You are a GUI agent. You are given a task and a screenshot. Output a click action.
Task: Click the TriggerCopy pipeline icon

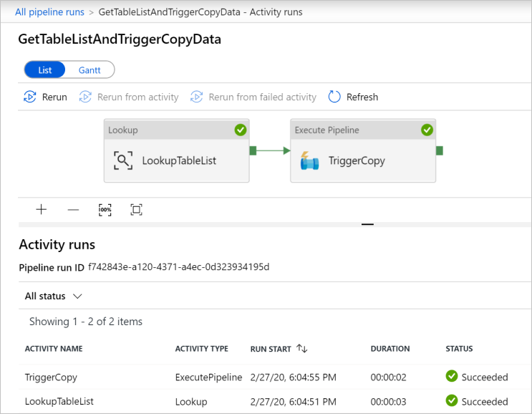coord(309,160)
